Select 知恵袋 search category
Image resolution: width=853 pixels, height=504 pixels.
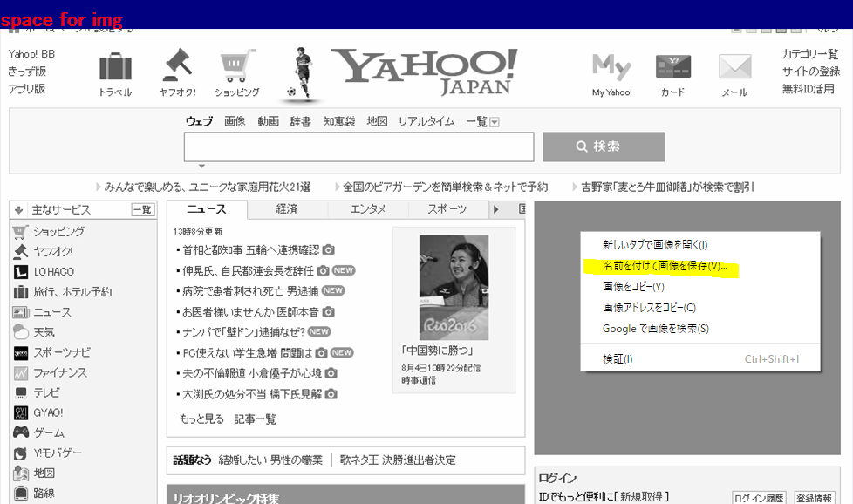coord(339,121)
